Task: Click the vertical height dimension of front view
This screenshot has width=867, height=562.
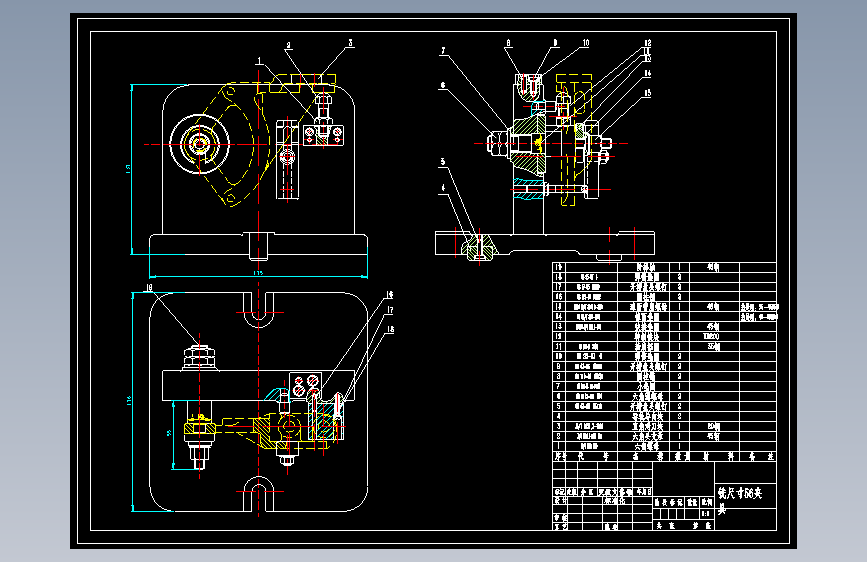Action: [128, 169]
